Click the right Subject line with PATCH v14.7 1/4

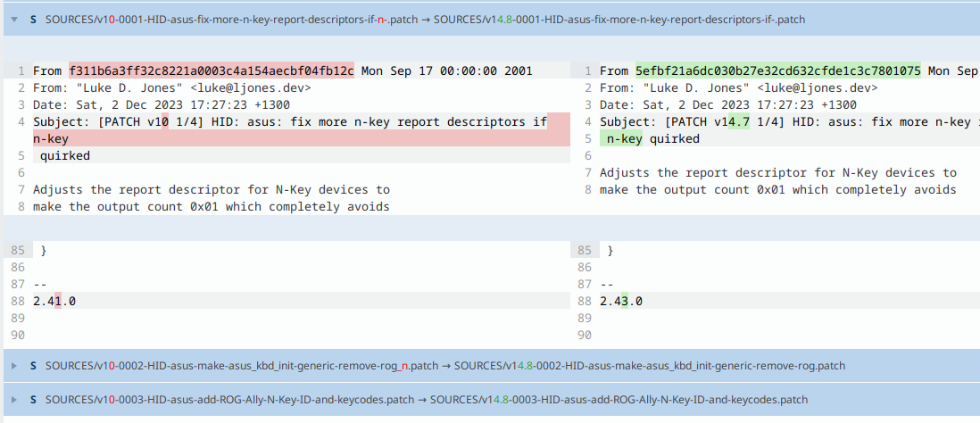789,122
